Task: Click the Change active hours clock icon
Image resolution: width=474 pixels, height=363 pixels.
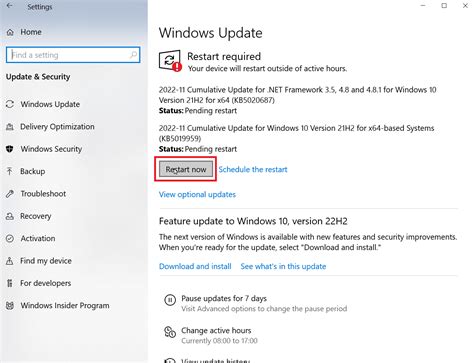Action: (x=170, y=332)
